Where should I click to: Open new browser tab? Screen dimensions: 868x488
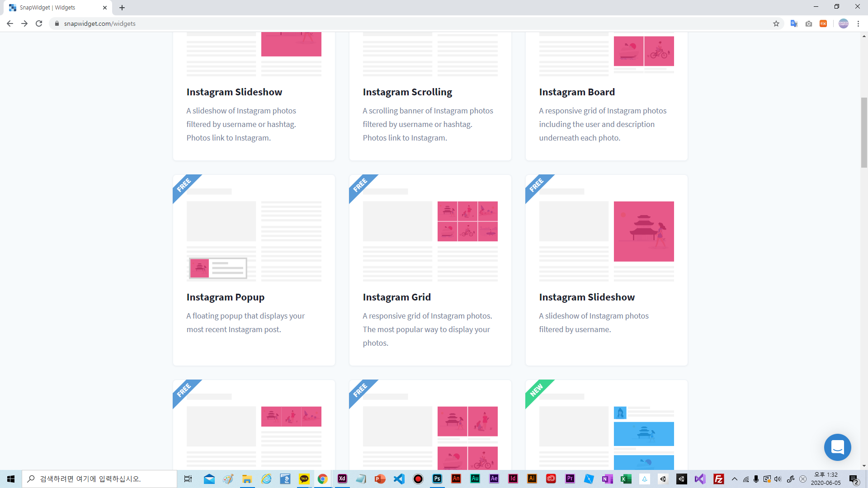[122, 8]
